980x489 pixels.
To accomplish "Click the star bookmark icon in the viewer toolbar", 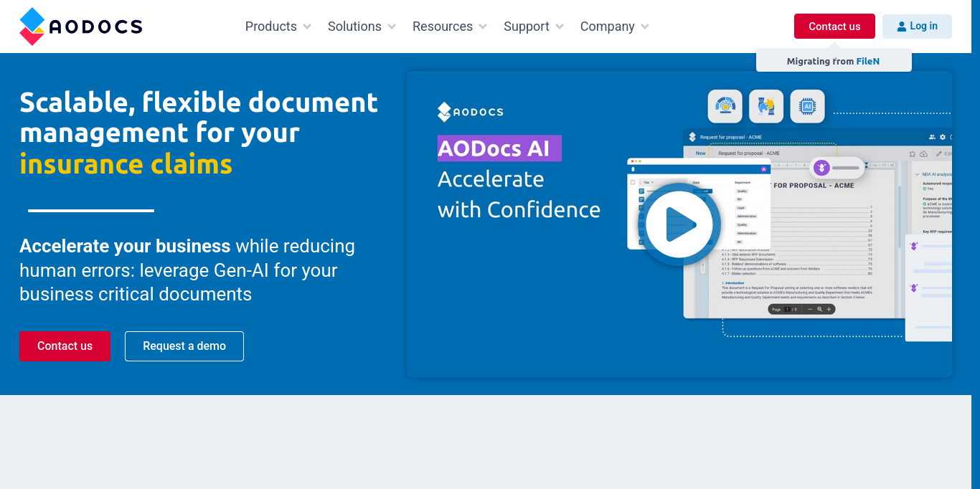I will (x=912, y=154).
